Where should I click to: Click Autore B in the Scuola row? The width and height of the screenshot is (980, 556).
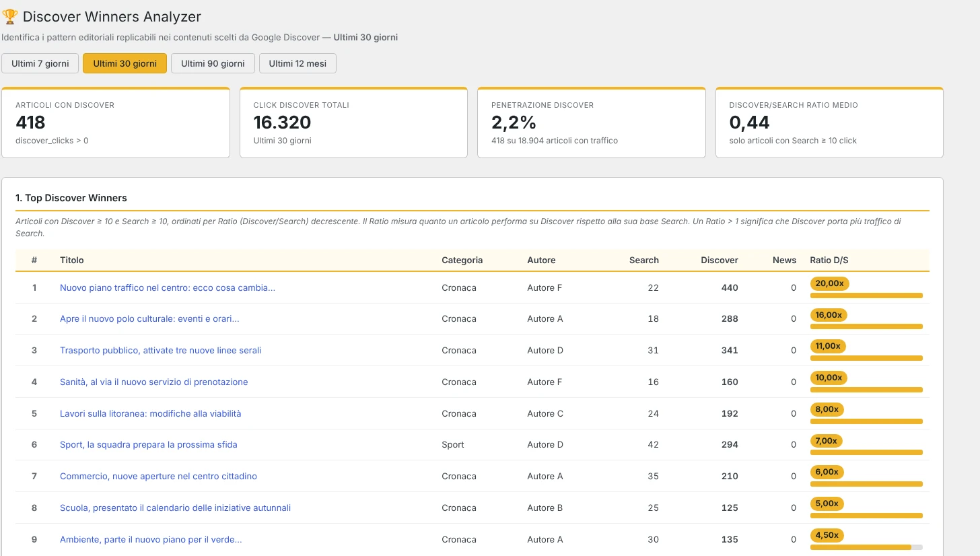545,508
